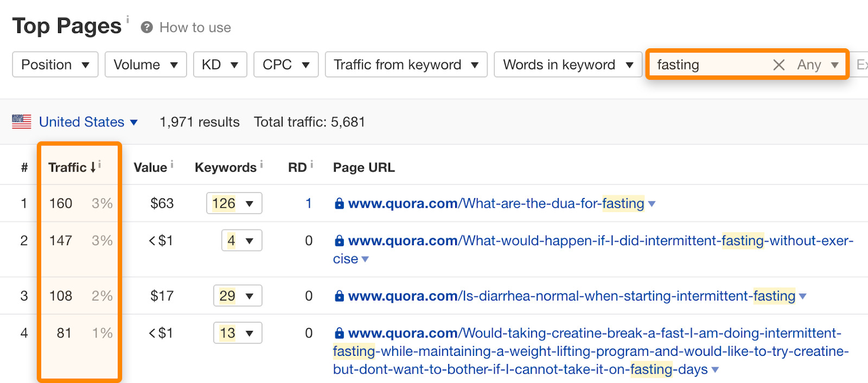Clear the fasting search filter
Screen dimensions: 868x383
[778, 65]
